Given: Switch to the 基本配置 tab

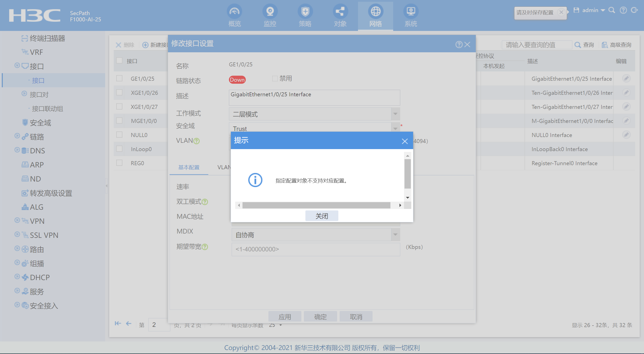Looking at the screenshot, I should coord(189,167).
